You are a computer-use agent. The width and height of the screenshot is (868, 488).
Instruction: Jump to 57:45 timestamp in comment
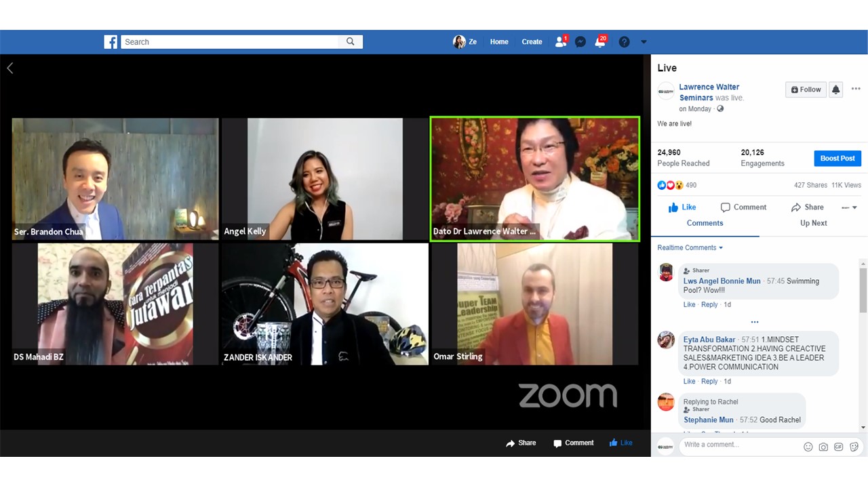tap(776, 281)
